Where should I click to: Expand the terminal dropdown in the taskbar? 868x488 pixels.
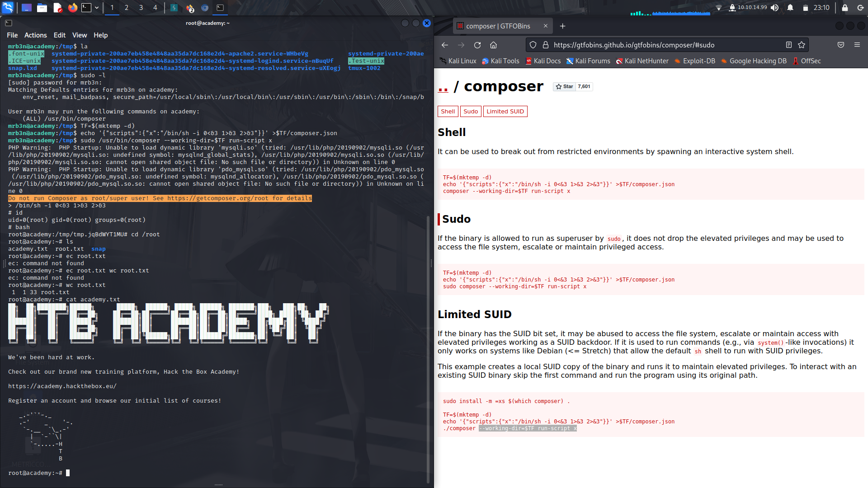[96, 7]
